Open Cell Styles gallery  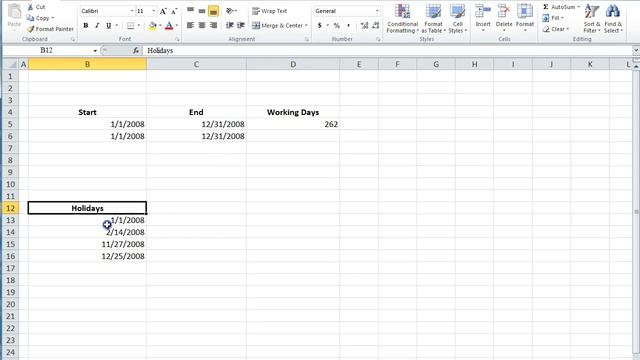[457, 18]
